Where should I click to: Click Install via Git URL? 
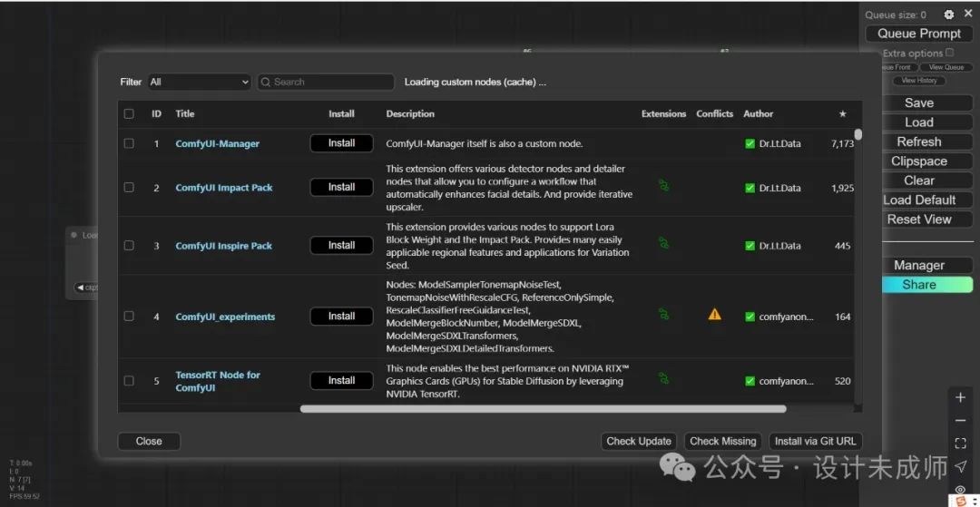click(x=815, y=442)
